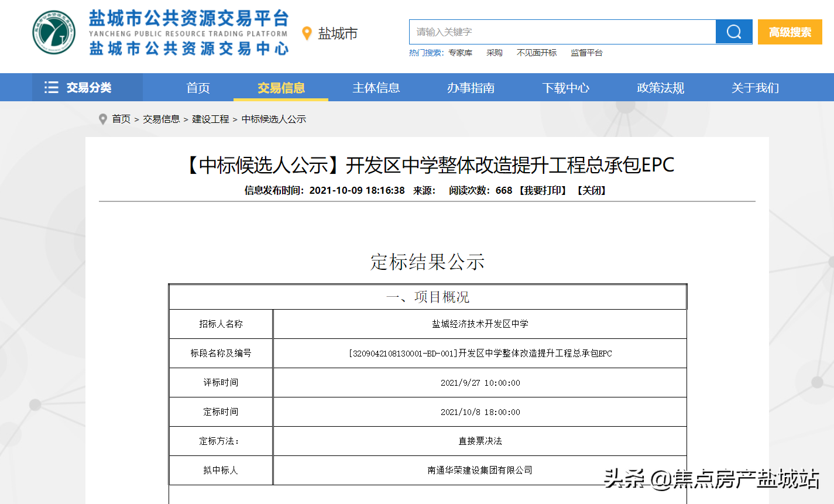Click the magnifier search icon button

pyautogui.click(x=733, y=32)
